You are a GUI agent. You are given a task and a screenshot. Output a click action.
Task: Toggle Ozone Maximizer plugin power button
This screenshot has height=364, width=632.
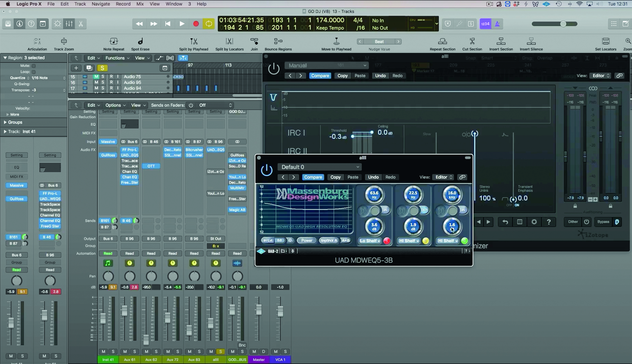tap(273, 69)
